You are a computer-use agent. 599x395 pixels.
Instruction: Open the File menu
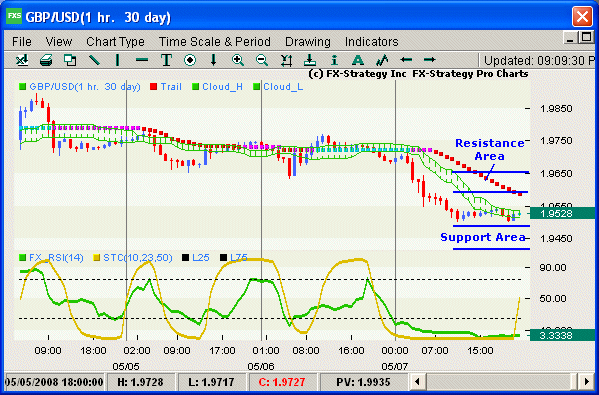pos(22,41)
